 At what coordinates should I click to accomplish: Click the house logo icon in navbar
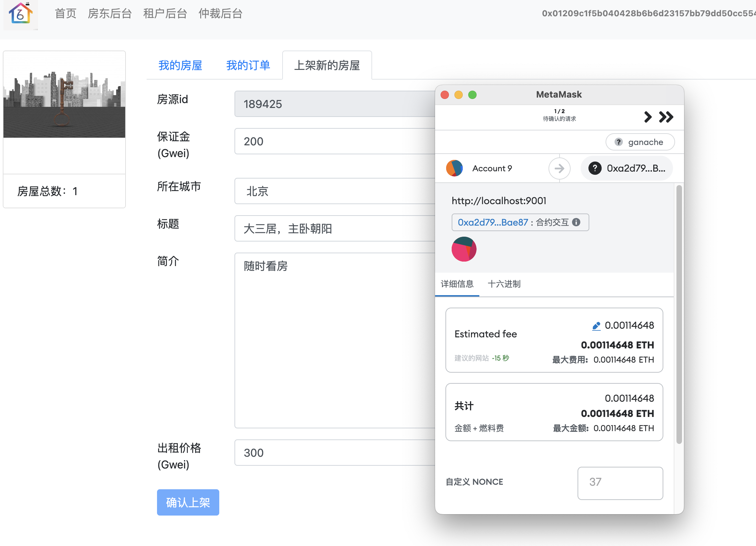click(x=21, y=14)
